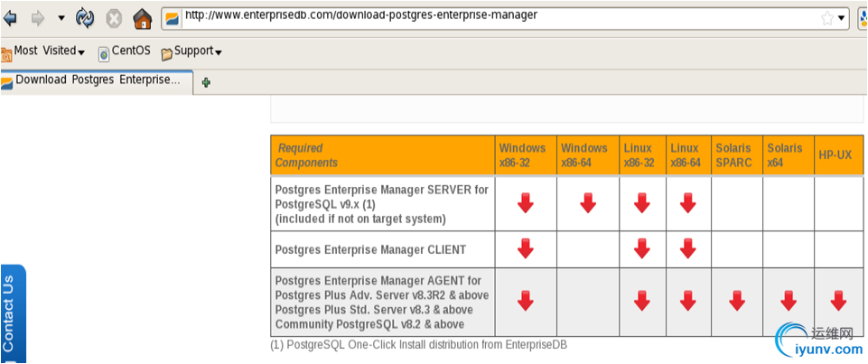This screenshot has height=364, width=868.
Task: Open a new tab with plus button
Action: tap(207, 82)
